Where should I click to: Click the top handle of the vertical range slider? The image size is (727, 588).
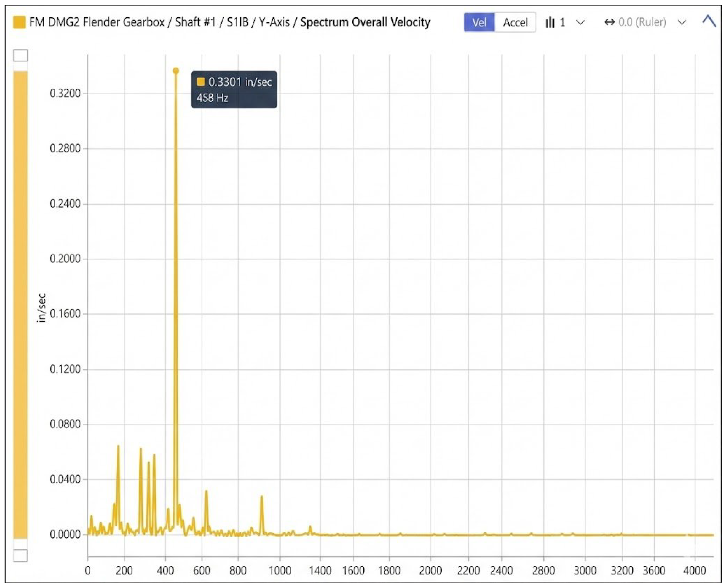point(20,56)
